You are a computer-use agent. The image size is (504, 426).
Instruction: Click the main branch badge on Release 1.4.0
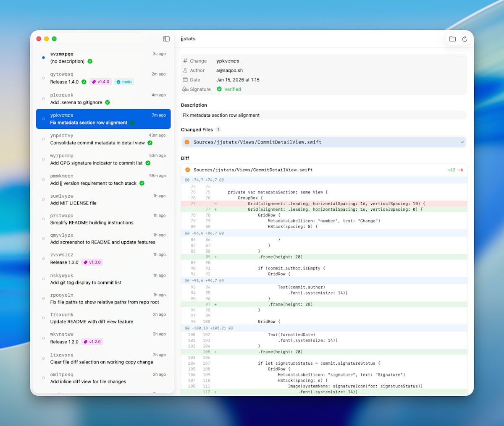(x=124, y=82)
